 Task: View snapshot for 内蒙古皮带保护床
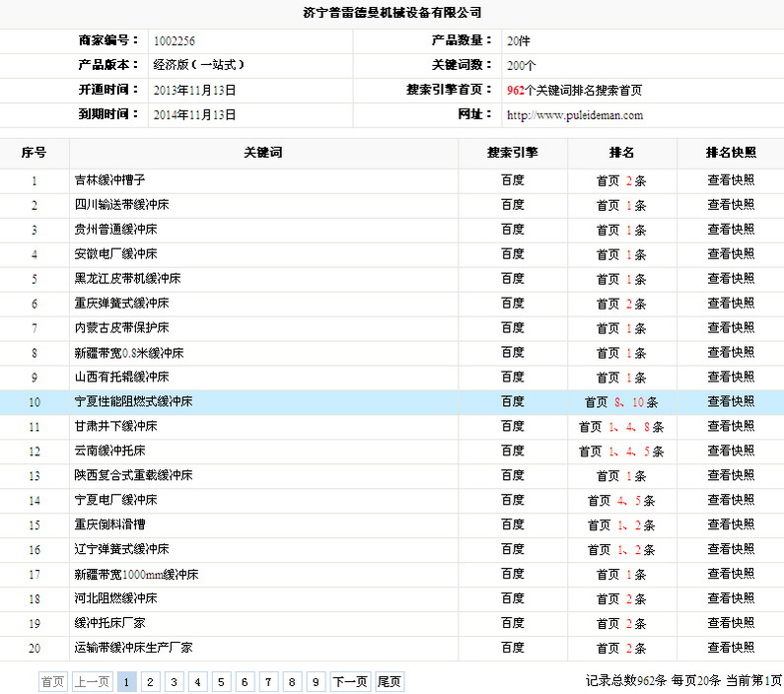point(731,327)
